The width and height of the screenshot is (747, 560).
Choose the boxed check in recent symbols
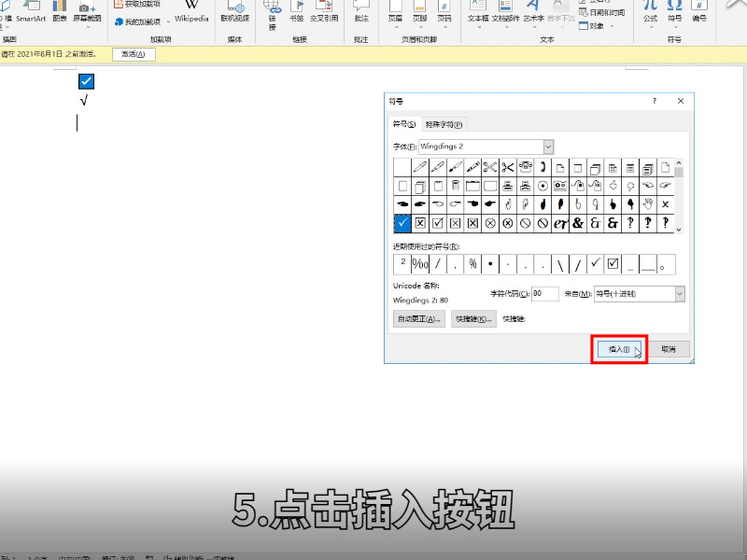pos(613,264)
